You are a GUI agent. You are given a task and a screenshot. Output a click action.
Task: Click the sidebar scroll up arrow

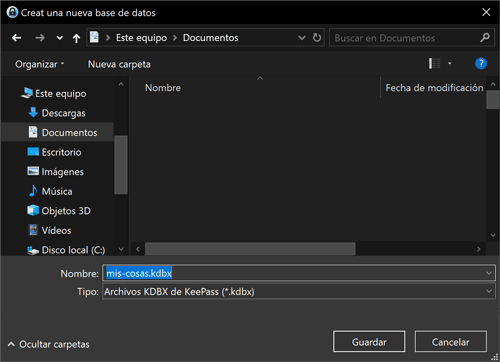pos(121,84)
